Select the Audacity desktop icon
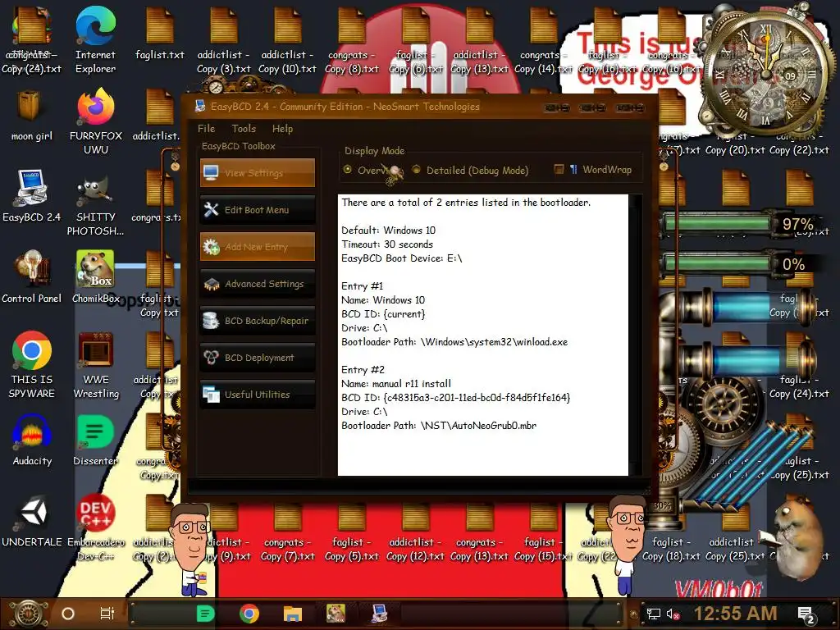Image resolution: width=840 pixels, height=630 pixels. [32, 441]
